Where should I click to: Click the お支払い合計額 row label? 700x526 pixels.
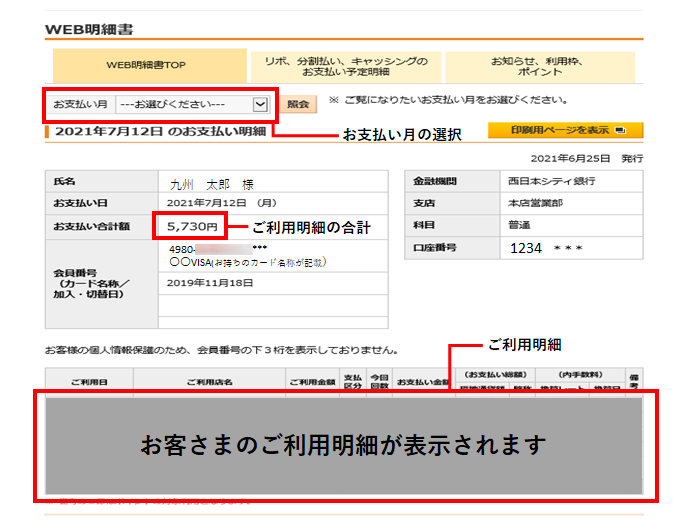92,226
